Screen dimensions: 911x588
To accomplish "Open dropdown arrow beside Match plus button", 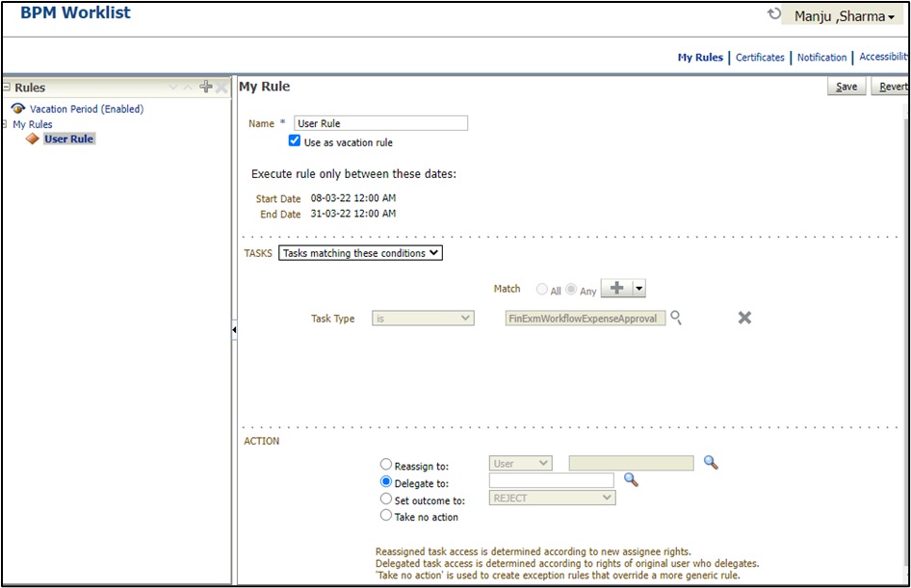I will pyautogui.click(x=639, y=289).
